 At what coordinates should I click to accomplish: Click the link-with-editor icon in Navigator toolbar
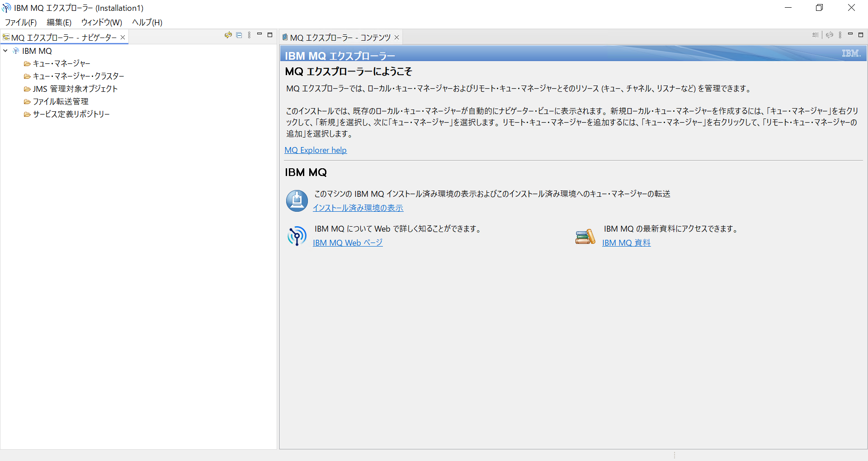(x=228, y=35)
